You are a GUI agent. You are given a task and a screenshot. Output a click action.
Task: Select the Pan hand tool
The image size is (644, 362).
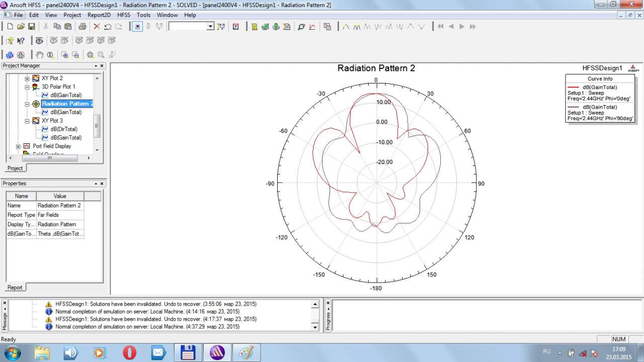pyautogui.click(x=39, y=55)
